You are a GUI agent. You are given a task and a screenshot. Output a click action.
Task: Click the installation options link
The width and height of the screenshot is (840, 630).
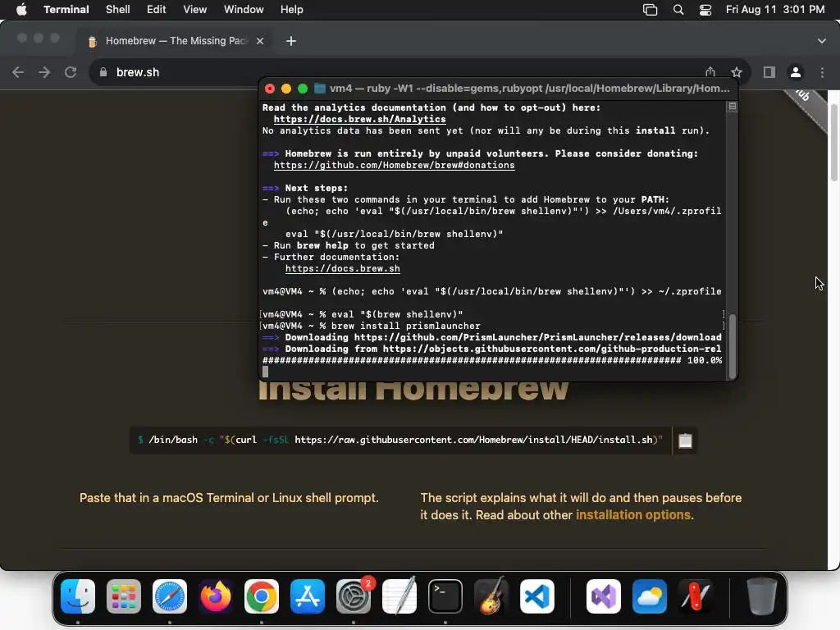(633, 515)
